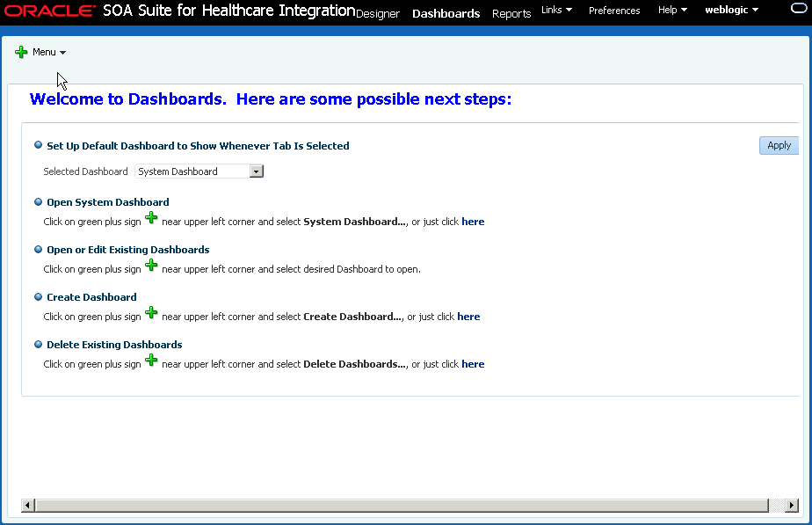Click 'here' link to create a dashboard
Viewport: 812px width, 525px height.
[468, 317]
